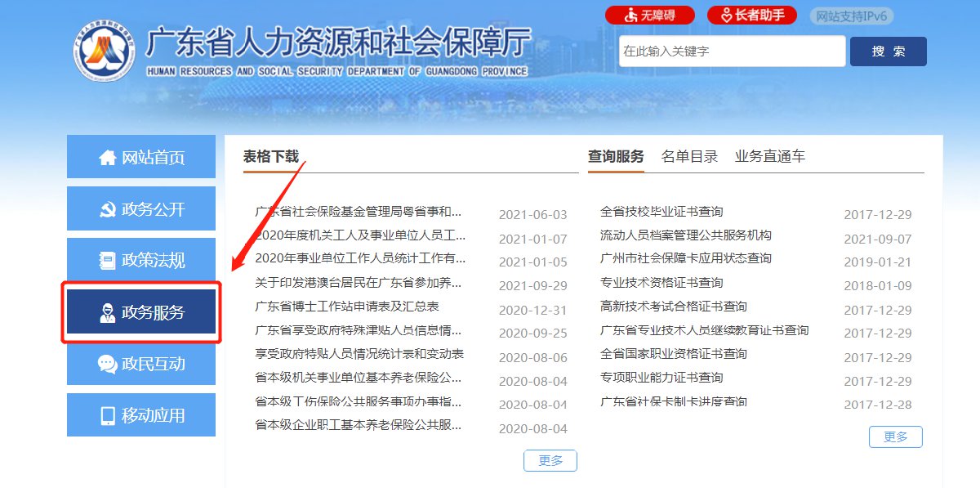Open the 政务公开 sidebar menu
This screenshot has width=980, height=488.
click(x=141, y=208)
